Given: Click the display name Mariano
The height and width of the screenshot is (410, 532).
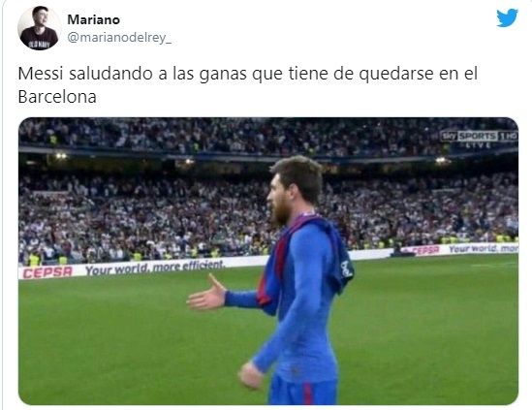Looking at the screenshot, I should 94,20.
